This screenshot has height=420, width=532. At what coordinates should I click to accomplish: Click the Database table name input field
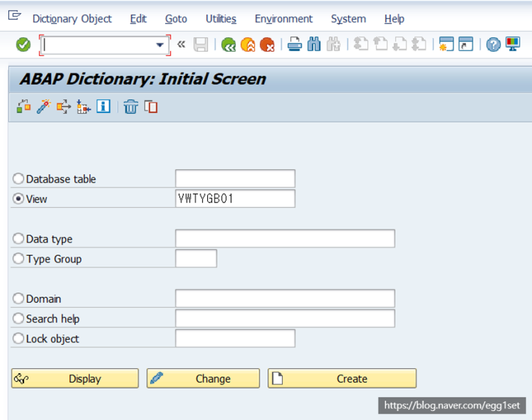tap(235, 178)
